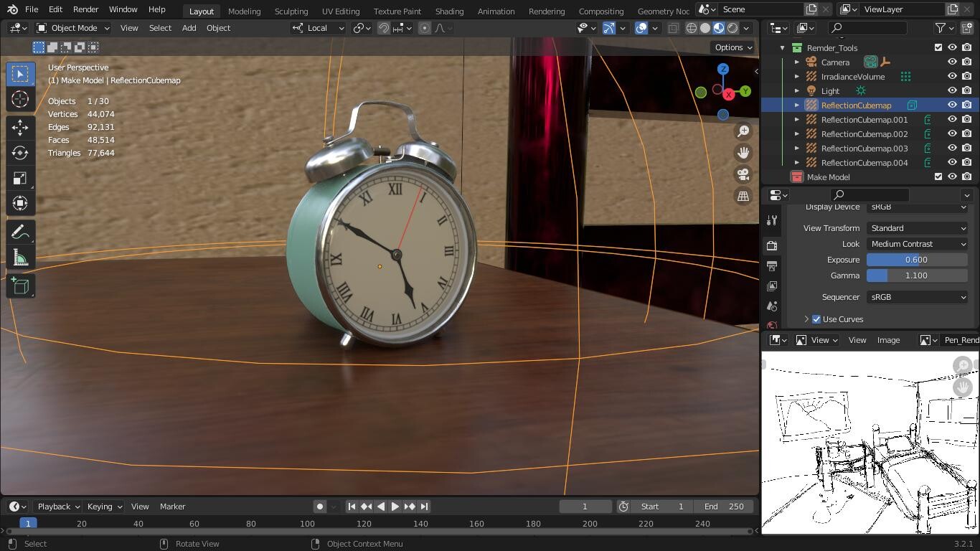Hide the IrradianceVolume object in viewport
Image resolution: width=980 pixels, height=551 pixels.
(x=952, y=77)
